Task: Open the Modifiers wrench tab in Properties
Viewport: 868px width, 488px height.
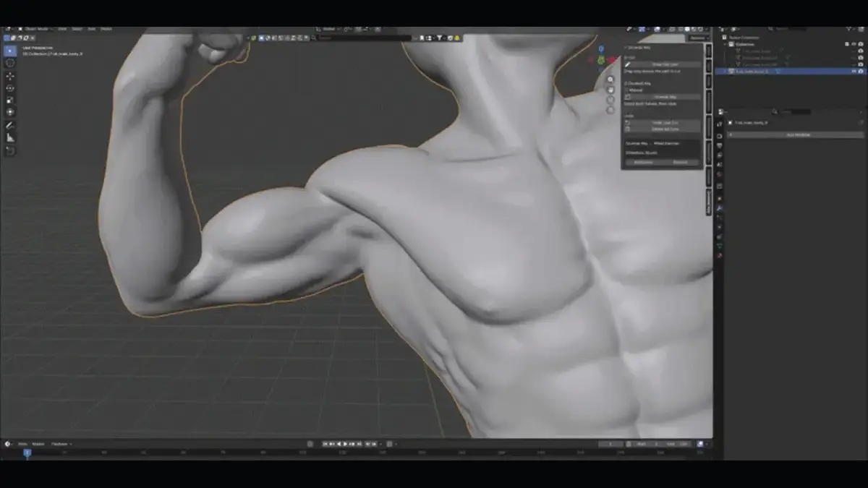Action: point(720,207)
